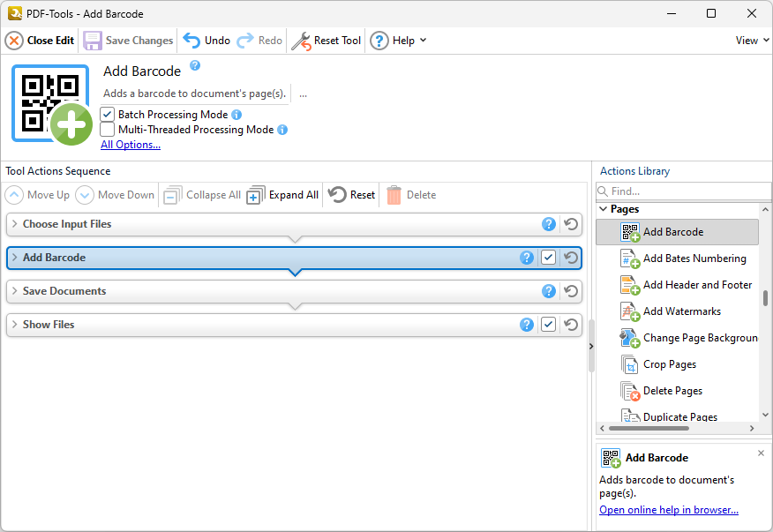Expand the Add Barcode step
773x532 pixels.
(x=14, y=258)
